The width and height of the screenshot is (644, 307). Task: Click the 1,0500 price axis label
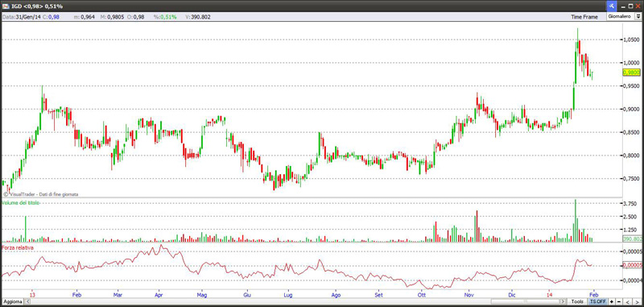coord(631,39)
